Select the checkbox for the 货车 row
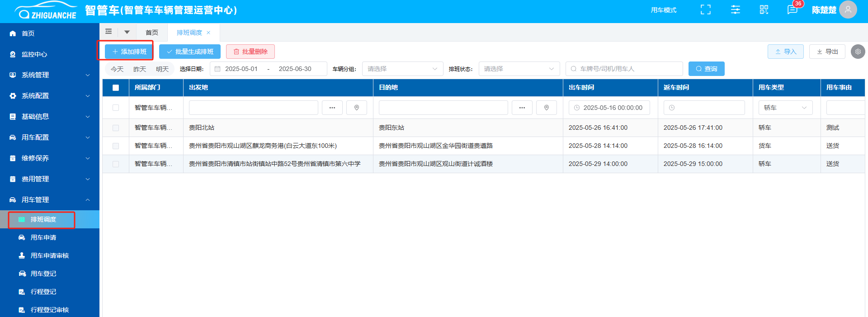The width and height of the screenshot is (868, 317). 116,146
